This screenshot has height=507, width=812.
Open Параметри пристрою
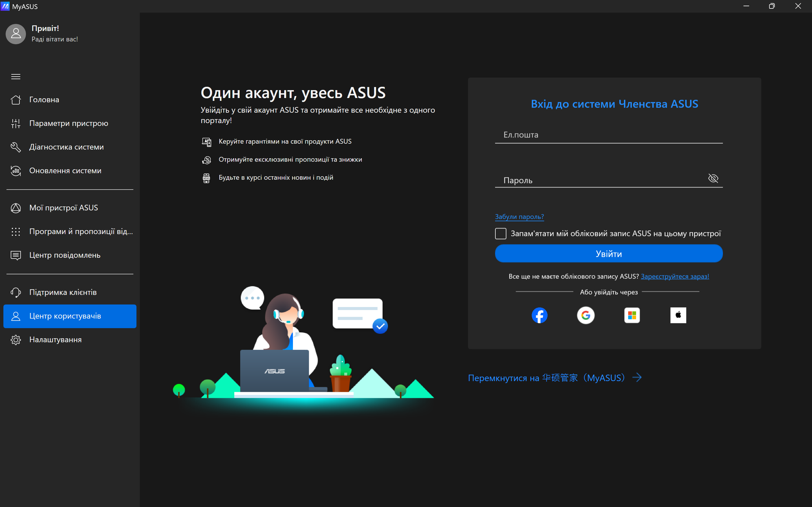(69, 123)
